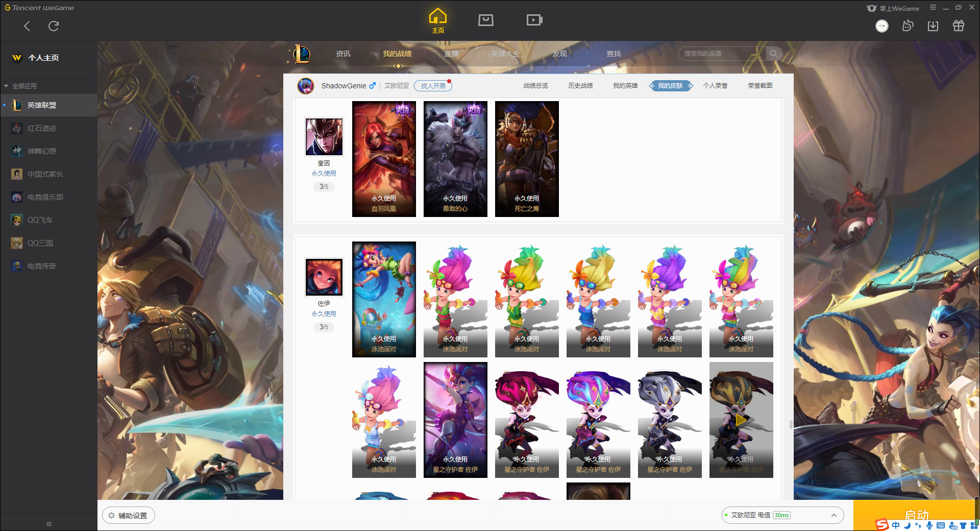Toggle Sogou Chinese/English 中 mode
This screenshot has width=980, height=531.
point(896,525)
